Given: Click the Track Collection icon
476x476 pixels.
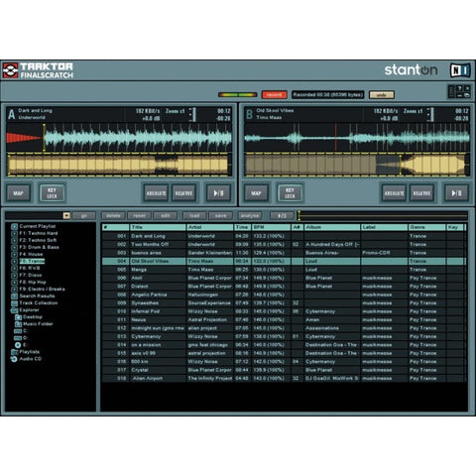Looking at the screenshot, I should (14, 303).
